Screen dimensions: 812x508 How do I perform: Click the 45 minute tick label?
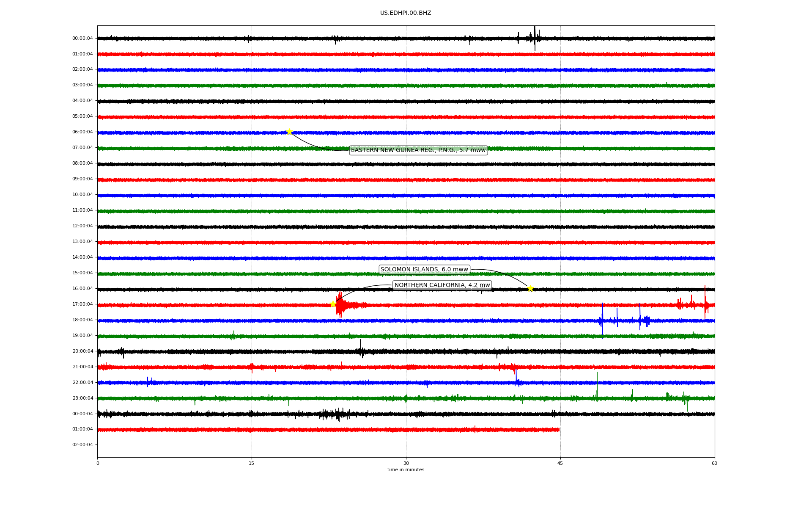pos(560,464)
